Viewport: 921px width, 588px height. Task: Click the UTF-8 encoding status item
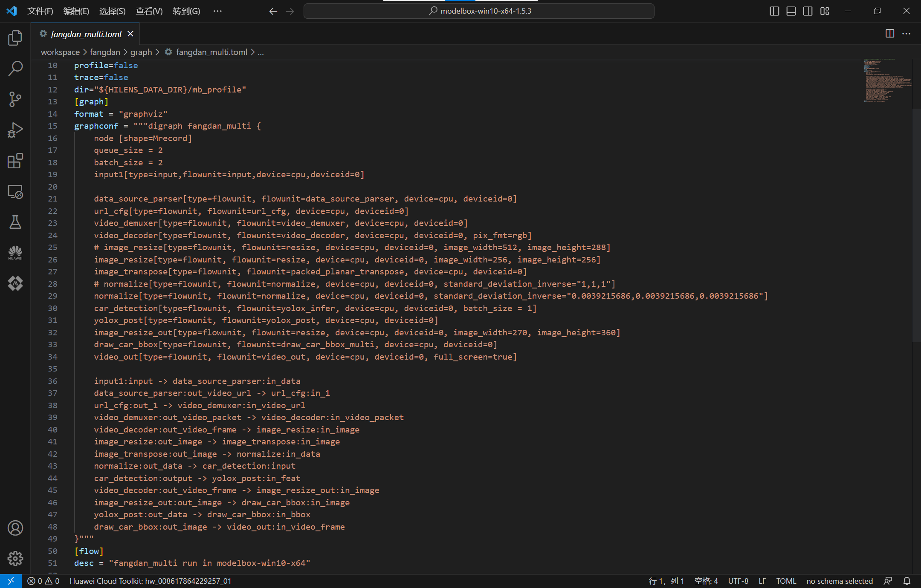[x=738, y=581]
